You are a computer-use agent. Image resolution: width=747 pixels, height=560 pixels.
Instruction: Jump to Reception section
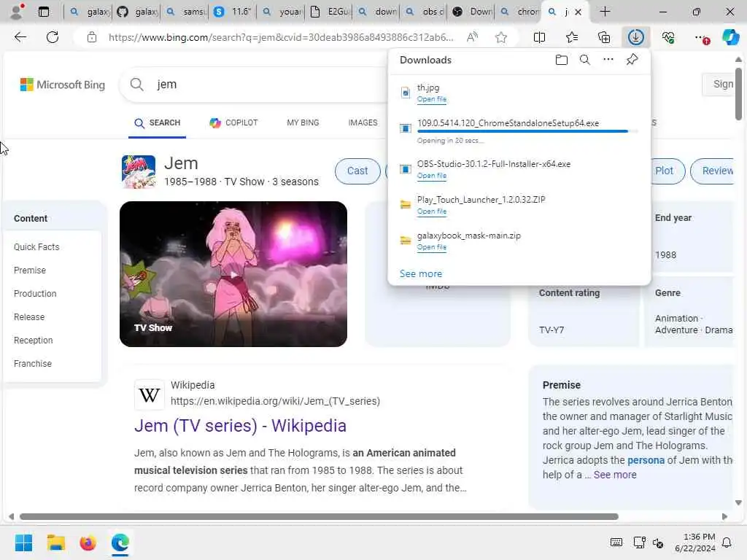(x=33, y=341)
